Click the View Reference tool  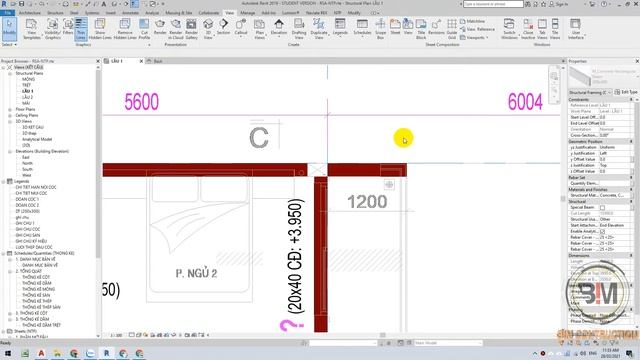coord(477,29)
